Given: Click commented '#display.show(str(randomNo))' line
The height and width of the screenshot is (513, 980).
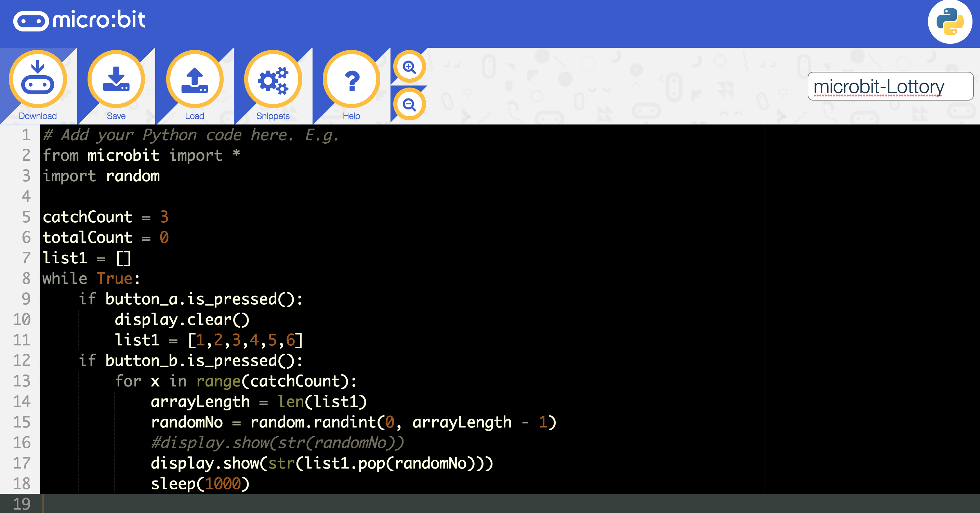Looking at the screenshot, I should (277, 443).
